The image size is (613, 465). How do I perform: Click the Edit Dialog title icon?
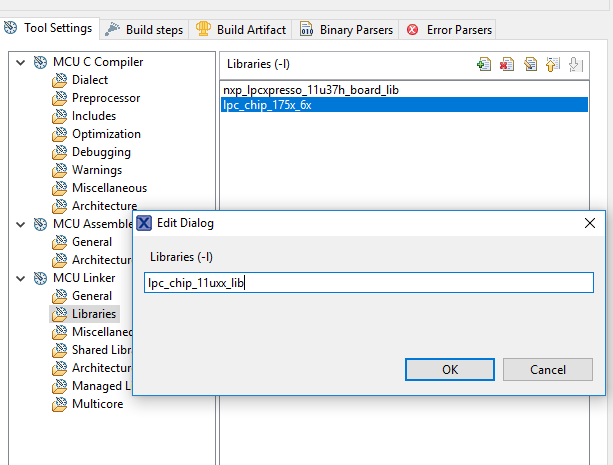(x=144, y=223)
